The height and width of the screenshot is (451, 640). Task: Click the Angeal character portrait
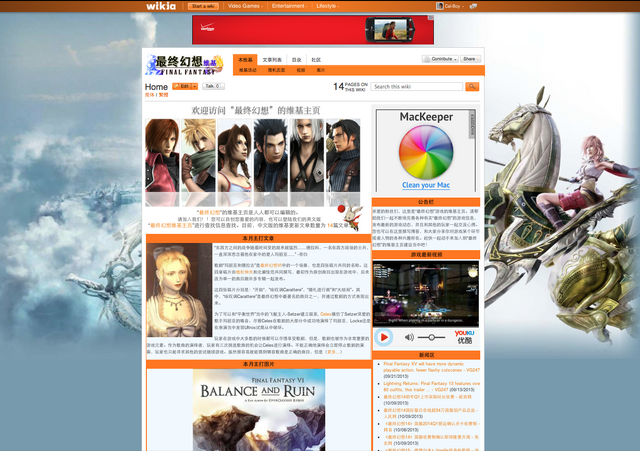(x=343, y=156)
